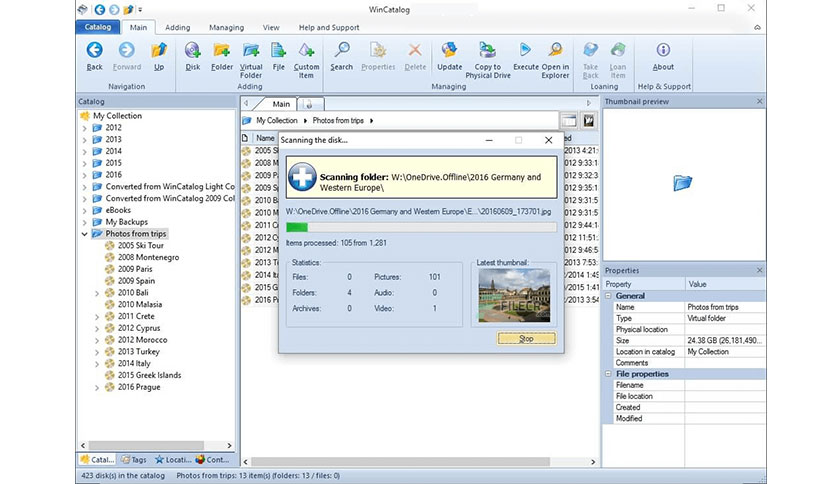Switch to the Main ribbon tab

(138, 27)
